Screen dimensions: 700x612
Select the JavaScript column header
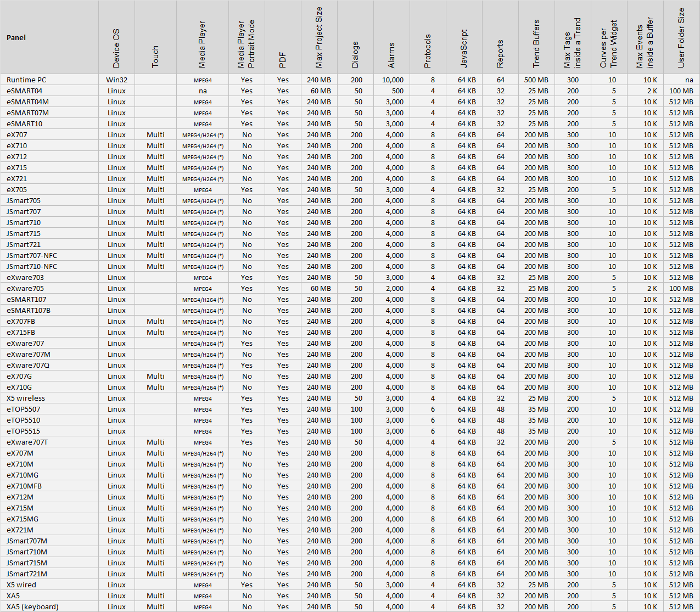click(x=464, y=49)
